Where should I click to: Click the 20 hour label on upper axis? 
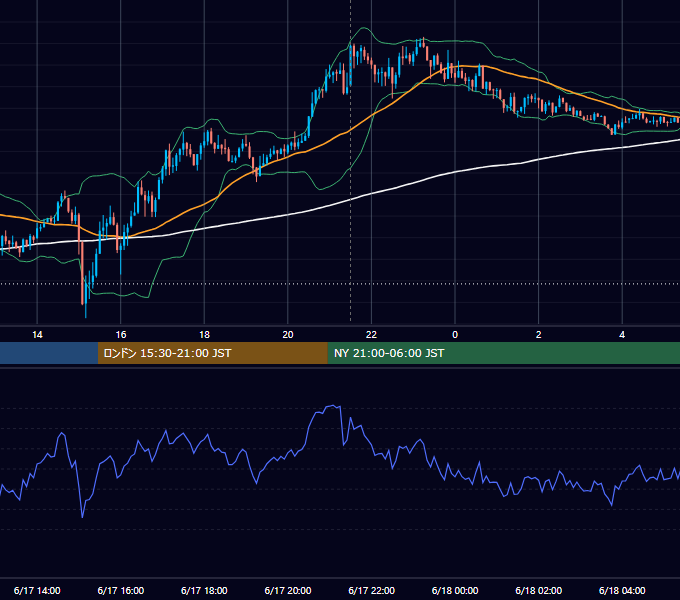pyautogui.click(x=288, y=335)
